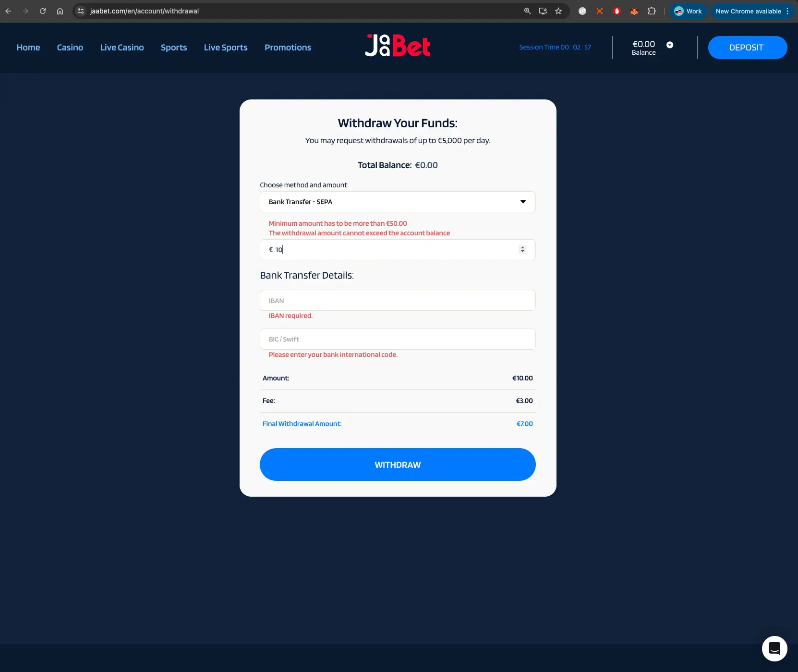The width and height of the screenshot is (798, 672).
Task: Click the €5,000 per day limit notice
Action: click(x=398, y=140)
